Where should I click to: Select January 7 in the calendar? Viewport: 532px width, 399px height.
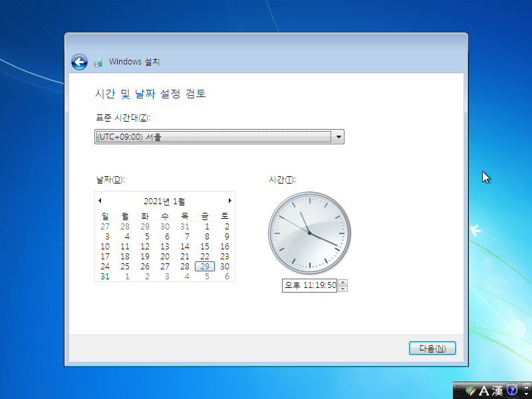(187, 237)
